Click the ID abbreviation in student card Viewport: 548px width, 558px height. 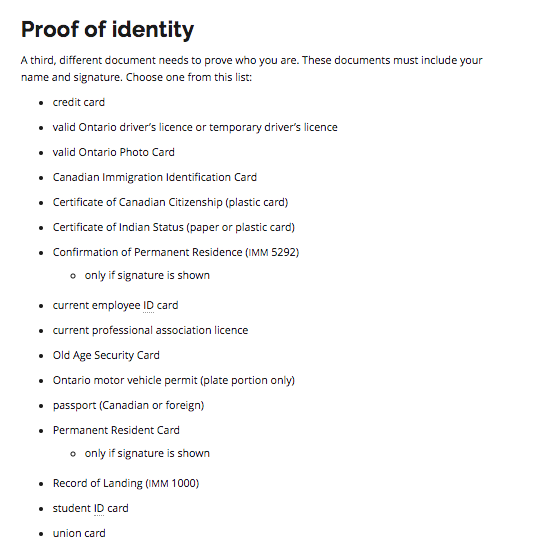tap(99, 508)
